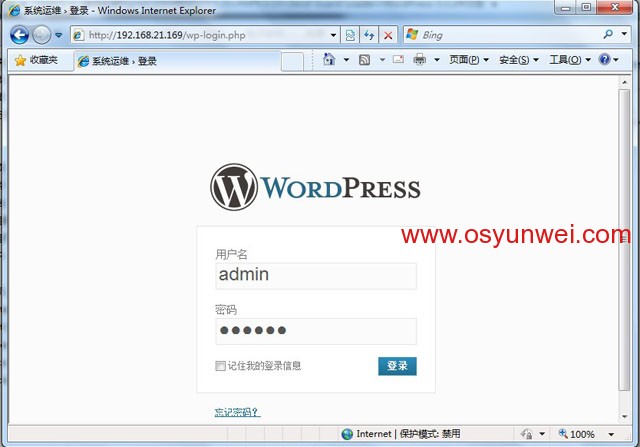This screenshot has width=640, height=447.
Task: Click the RSS feeds icon
Action: click(364, 60)
